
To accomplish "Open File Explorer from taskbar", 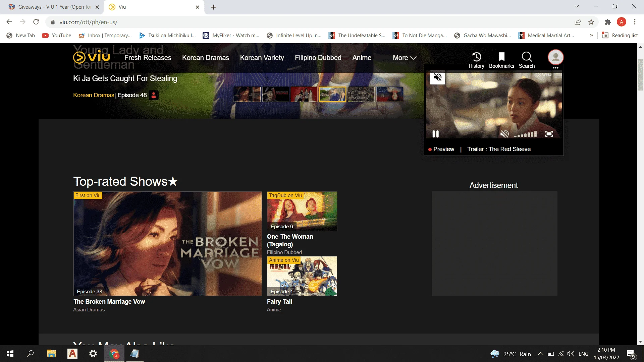I will [51, 354].
